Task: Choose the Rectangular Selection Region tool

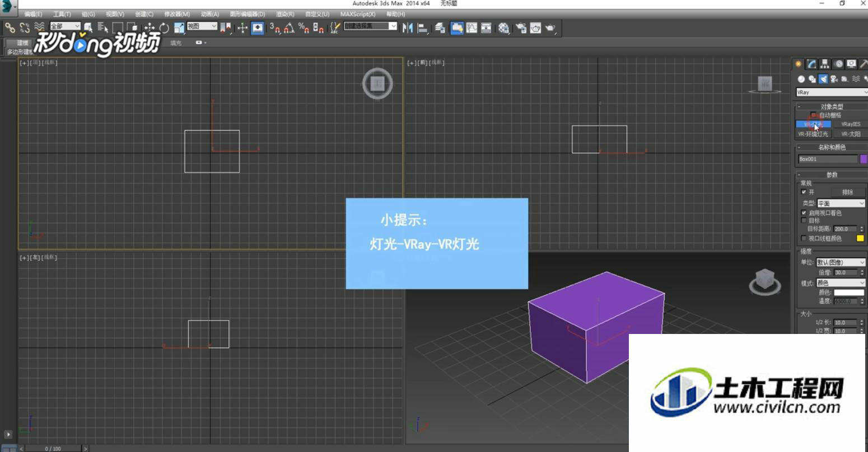Action: tap(118, 28)
